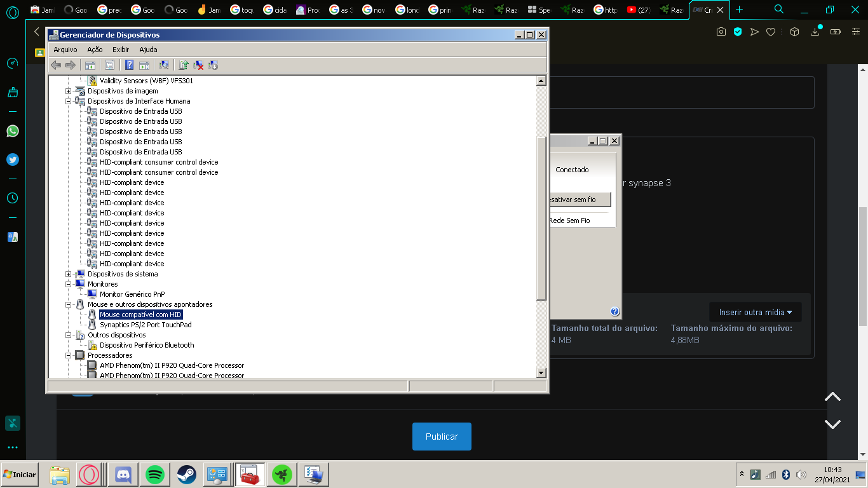The height and width of the screenshot is (488, 868).
Task: Open Spotify from the taskbar
Action: pos(155,474)
